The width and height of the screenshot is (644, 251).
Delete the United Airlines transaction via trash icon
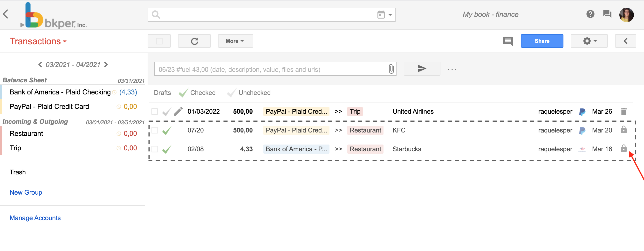tap(623, 111)
